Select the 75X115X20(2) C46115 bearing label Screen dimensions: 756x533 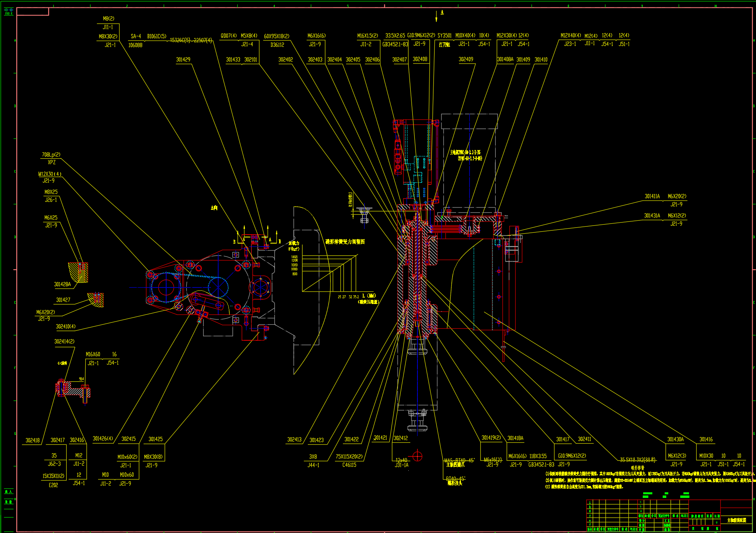click(x=349, y=460)
